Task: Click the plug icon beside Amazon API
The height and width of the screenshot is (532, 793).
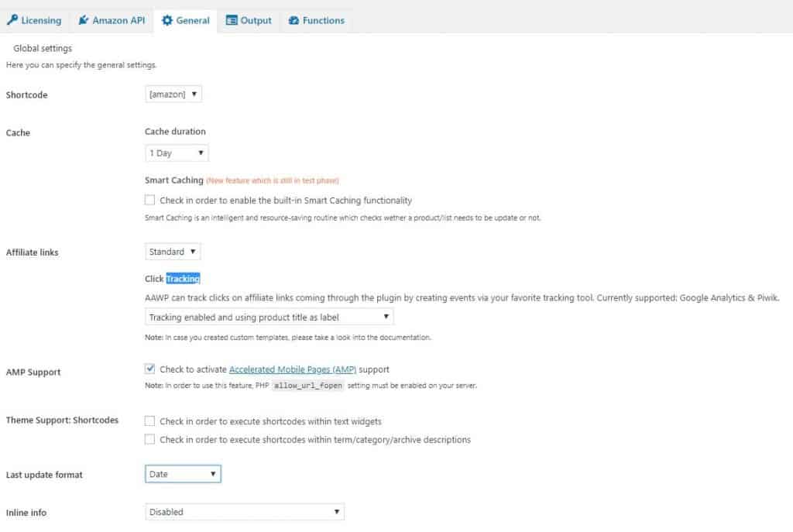Action: [x=84, y=20]
